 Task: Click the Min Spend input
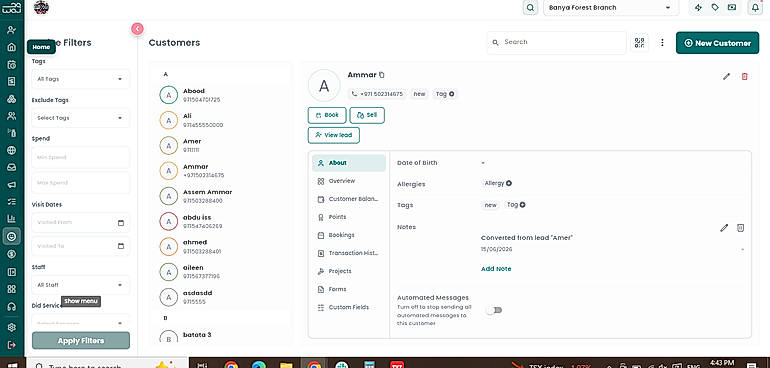[81, 157]
